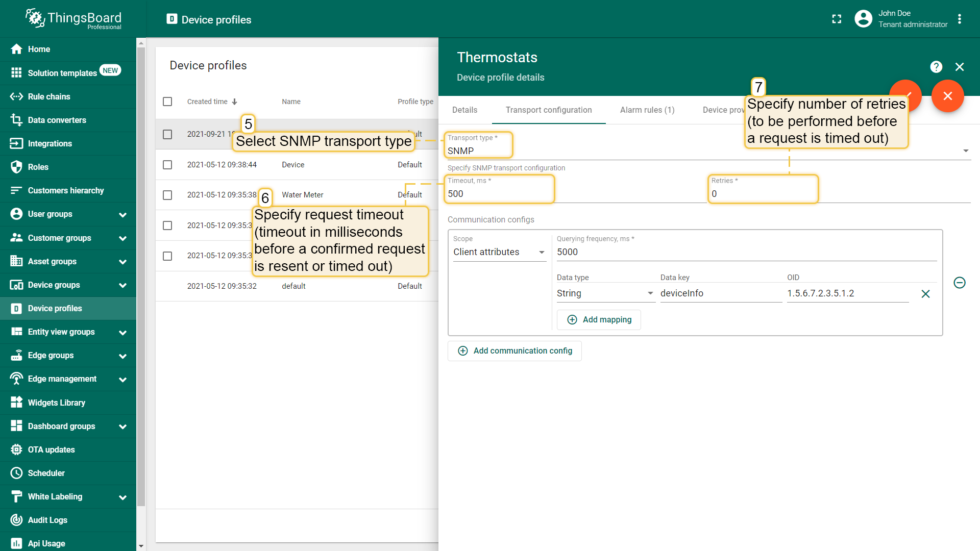The image size is (980, 551).
Task: Open Rule chains in the sidebar
Action: (49, 96)
